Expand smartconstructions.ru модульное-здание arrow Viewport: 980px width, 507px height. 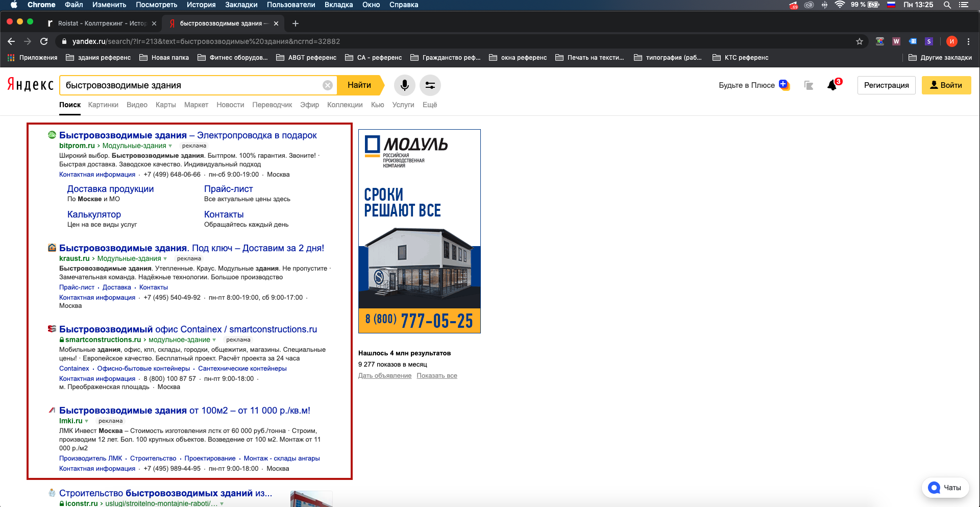[214, 340]
